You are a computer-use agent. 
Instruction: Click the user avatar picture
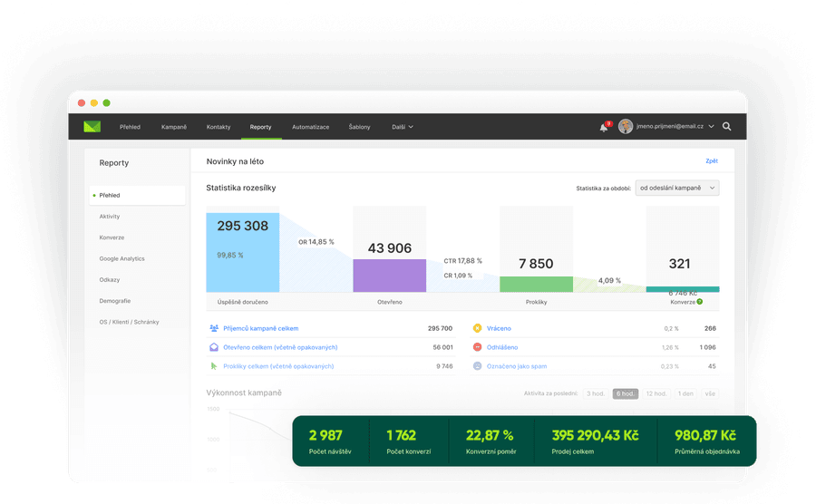(626, 127)
